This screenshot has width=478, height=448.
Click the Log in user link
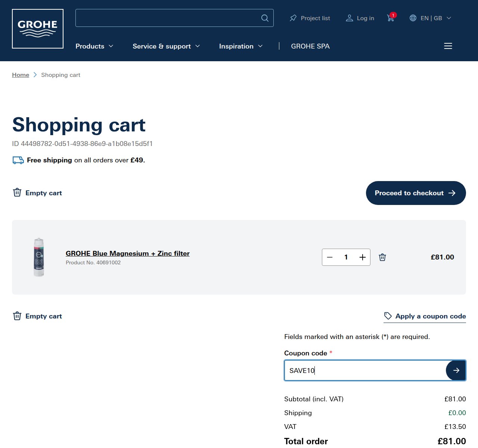click(x=360, y=18)
